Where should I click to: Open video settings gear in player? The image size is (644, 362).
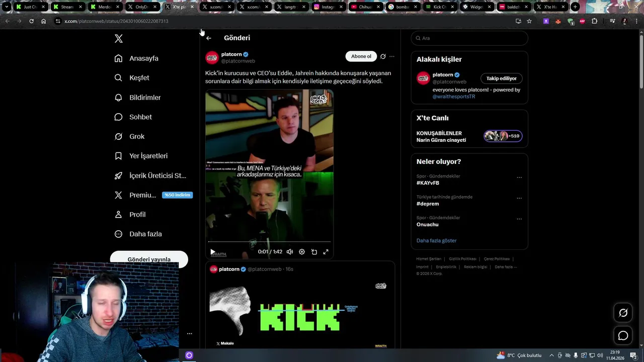click(302, 252)
